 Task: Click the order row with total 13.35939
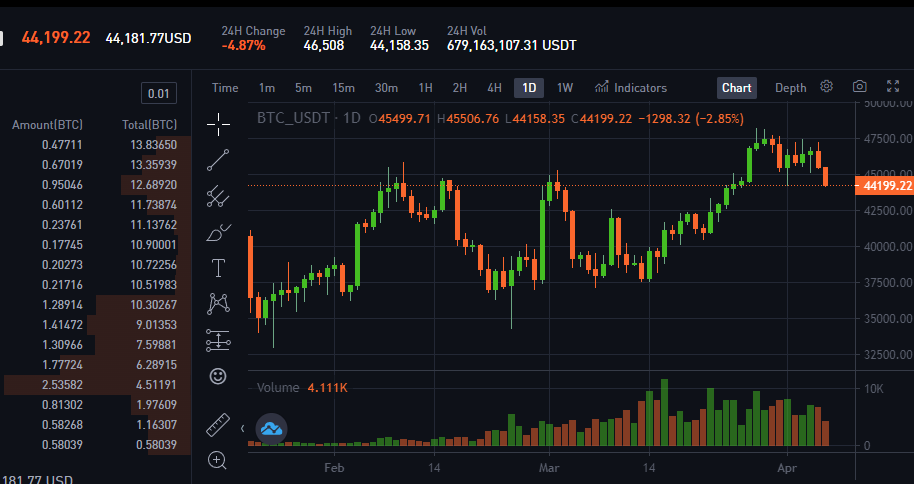pyautogui.click(x=97, y=165)
